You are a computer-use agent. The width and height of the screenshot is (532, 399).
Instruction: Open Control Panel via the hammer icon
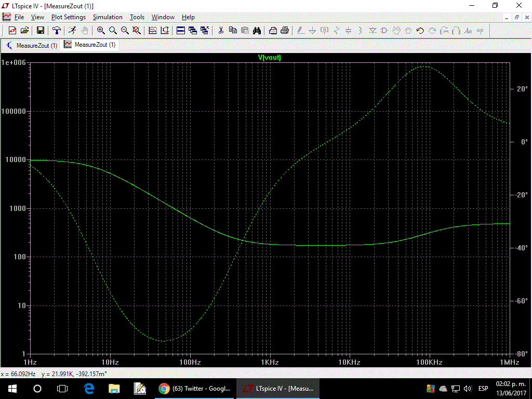(56, 31)
